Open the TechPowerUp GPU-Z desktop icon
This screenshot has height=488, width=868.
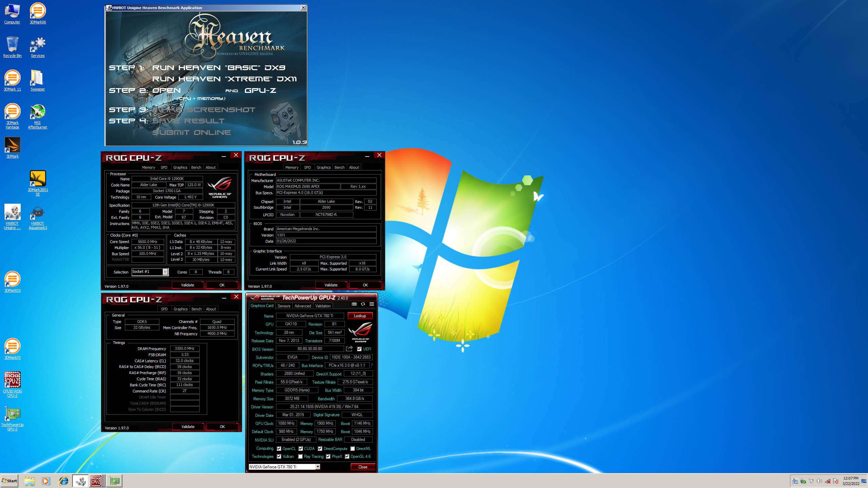tap(12, 418)
